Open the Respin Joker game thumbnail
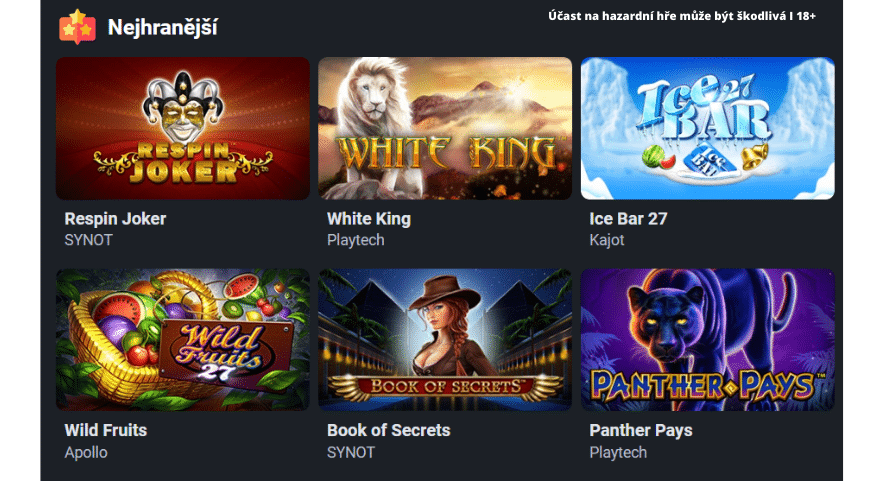Screen dimensions: 877x481 click(x=183, y=128)
